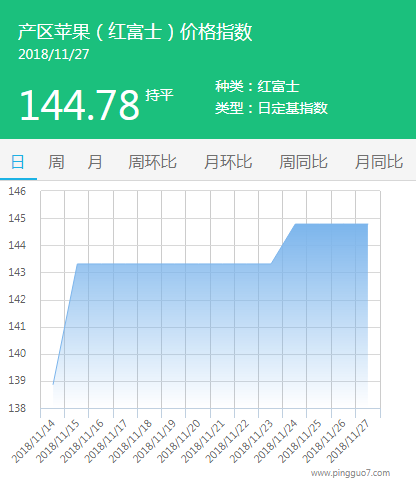Click the y-axis label 142
The image size is (416, 485).
(17, 299)
